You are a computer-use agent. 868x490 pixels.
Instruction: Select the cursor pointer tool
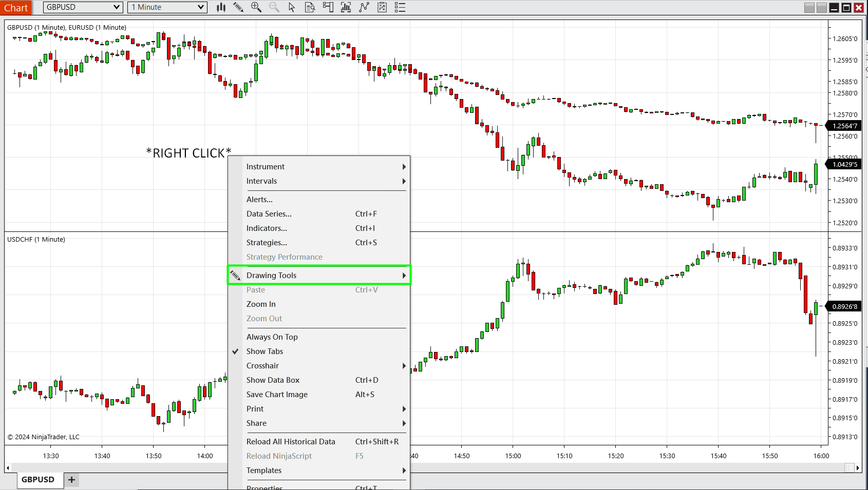[x=292, y=7]
